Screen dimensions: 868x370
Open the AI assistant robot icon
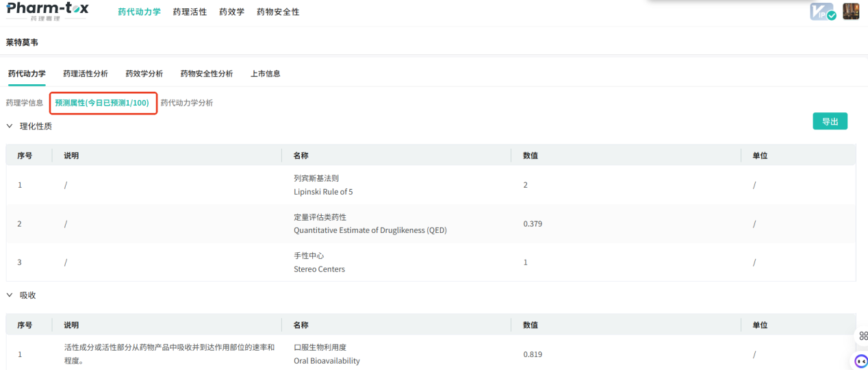860,360
